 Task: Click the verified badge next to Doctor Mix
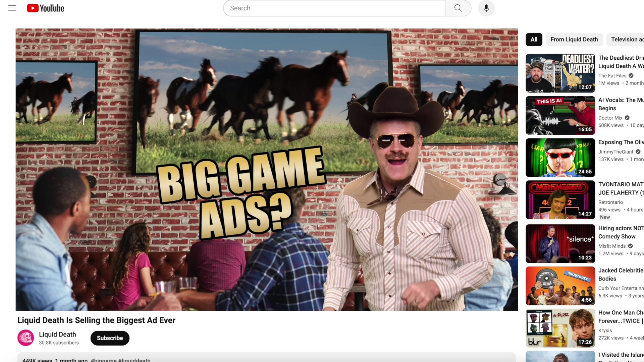click(x=627, y=118)
